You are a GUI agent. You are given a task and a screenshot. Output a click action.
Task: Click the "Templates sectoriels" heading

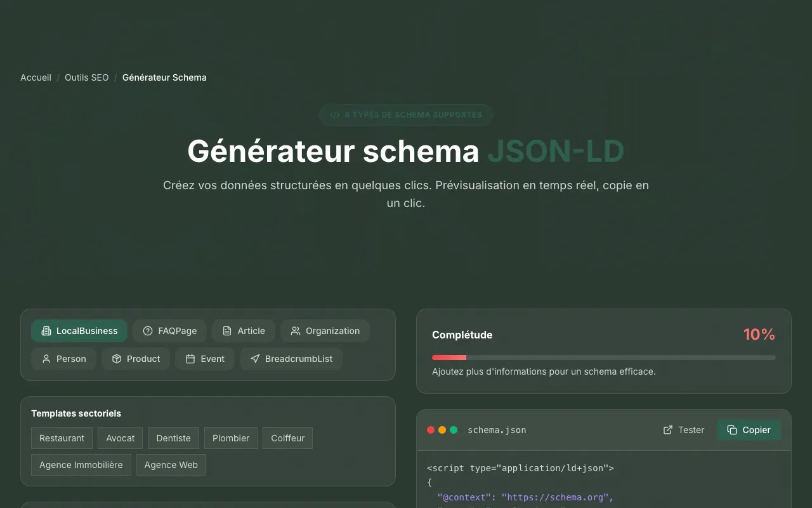pos(76,413)
